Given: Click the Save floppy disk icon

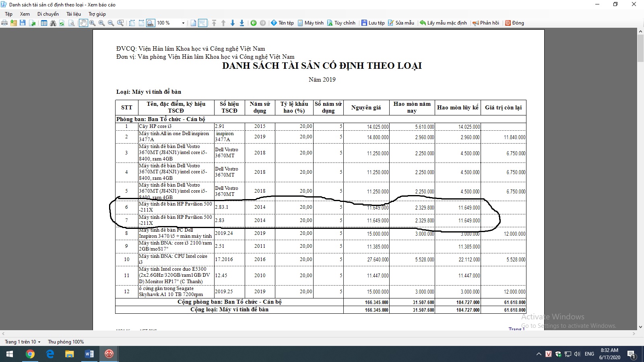Looking at the screenshot, I should 23,23.
